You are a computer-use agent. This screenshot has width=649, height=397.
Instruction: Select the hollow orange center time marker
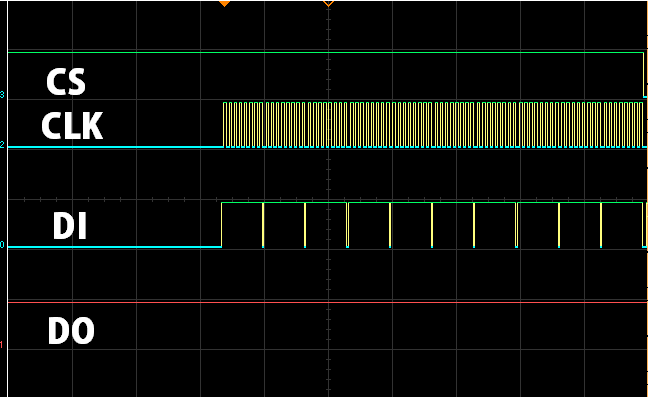click(x=328, y=4)
